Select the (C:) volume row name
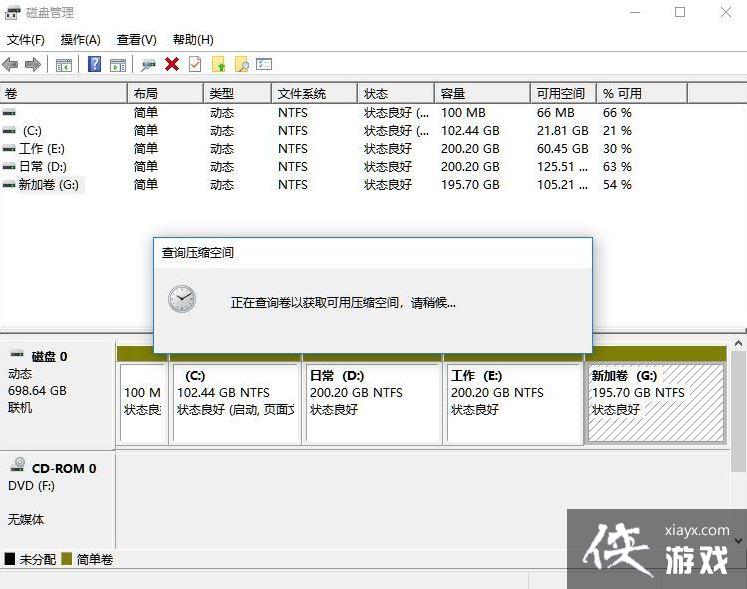747x589 pixels. tap(32, 131)
